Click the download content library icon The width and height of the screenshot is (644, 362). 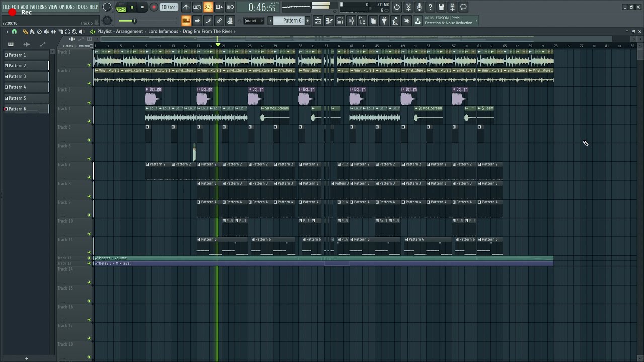tap(418, 21)
